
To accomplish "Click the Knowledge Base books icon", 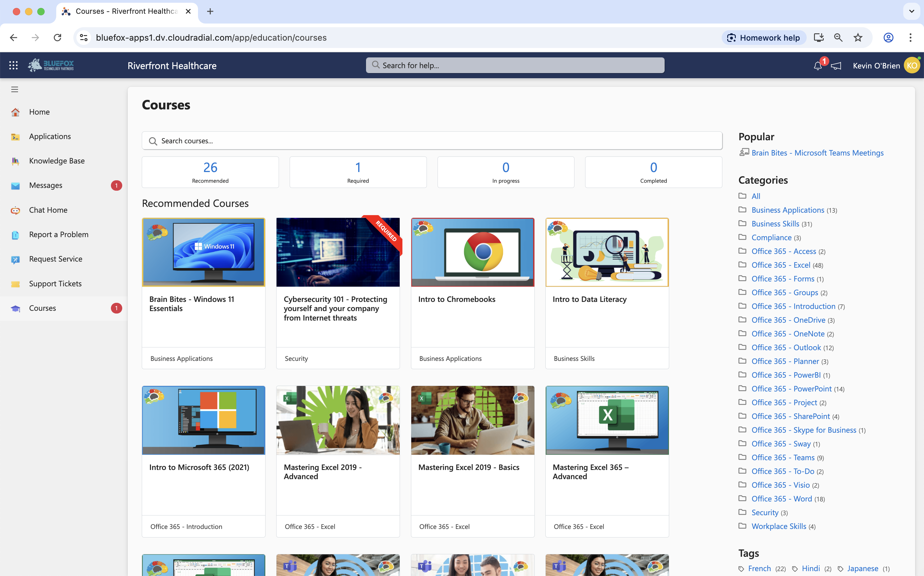I will pyautogui.click(x=15, y=161).
